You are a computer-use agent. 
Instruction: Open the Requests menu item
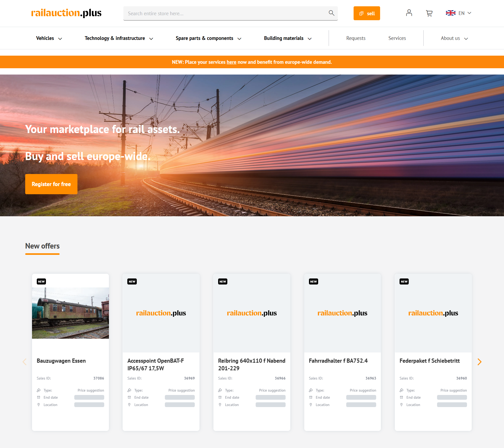pyautogui.click(x=356, y=38)
